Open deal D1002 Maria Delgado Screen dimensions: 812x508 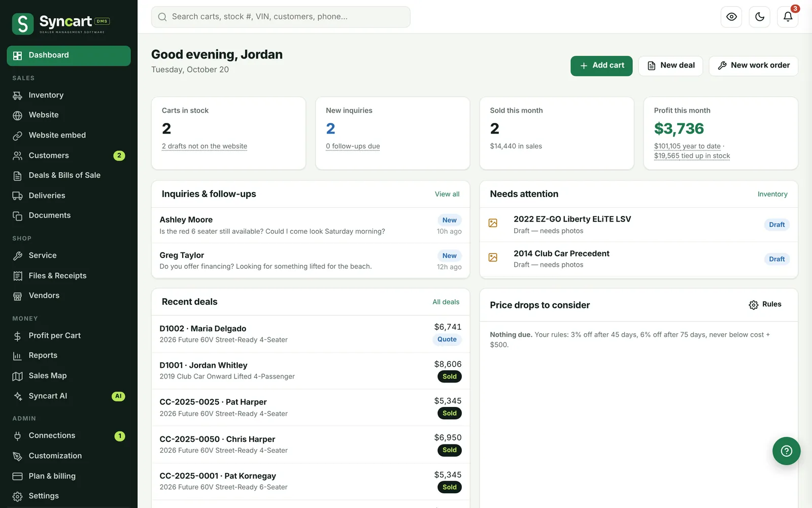(x=311, y=334)
